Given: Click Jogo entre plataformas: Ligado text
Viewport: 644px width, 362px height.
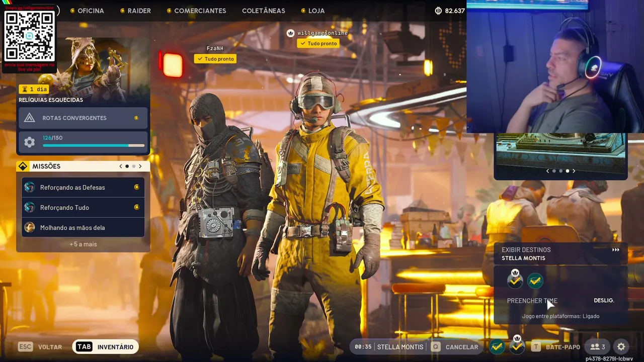Looking at the screenshot, I should [560, 316].
